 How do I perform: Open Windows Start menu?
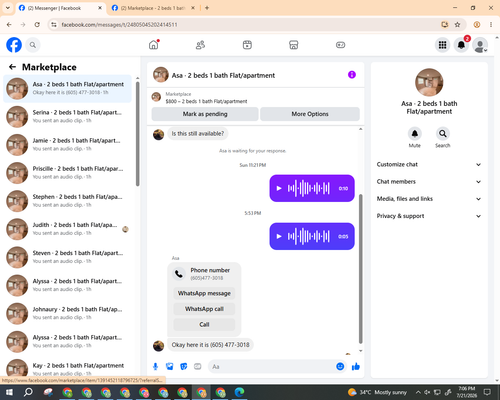[x=9, y=392]
